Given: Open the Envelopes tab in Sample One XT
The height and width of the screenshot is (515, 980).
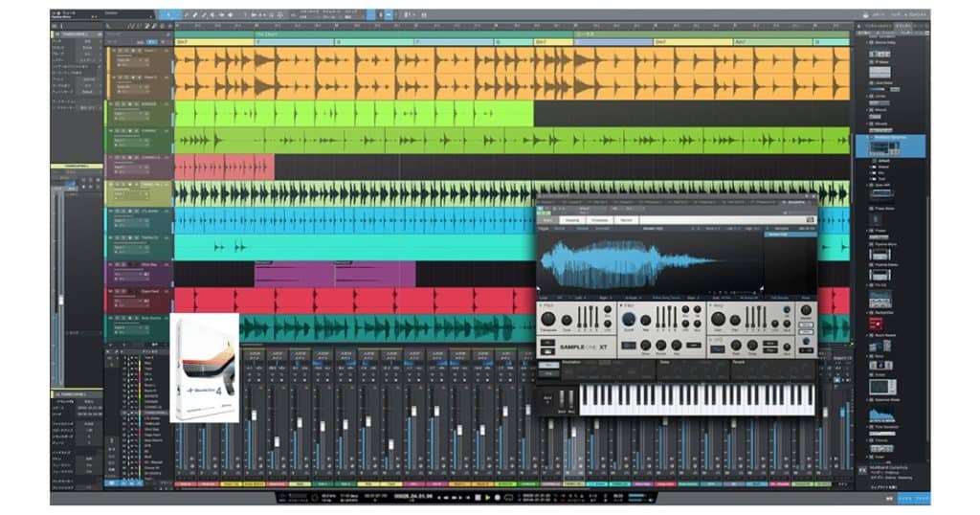Looking at the screenshot, I should [599, 220].
